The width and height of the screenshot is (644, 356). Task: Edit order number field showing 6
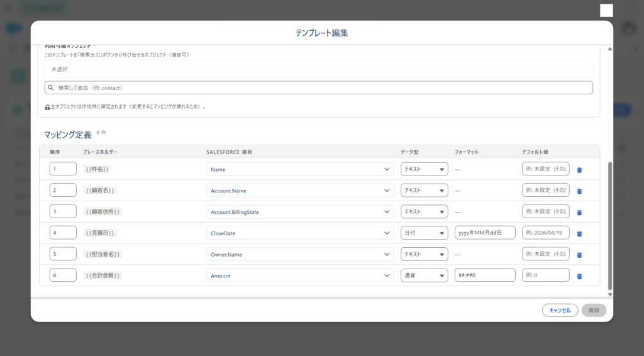point(63,275)
